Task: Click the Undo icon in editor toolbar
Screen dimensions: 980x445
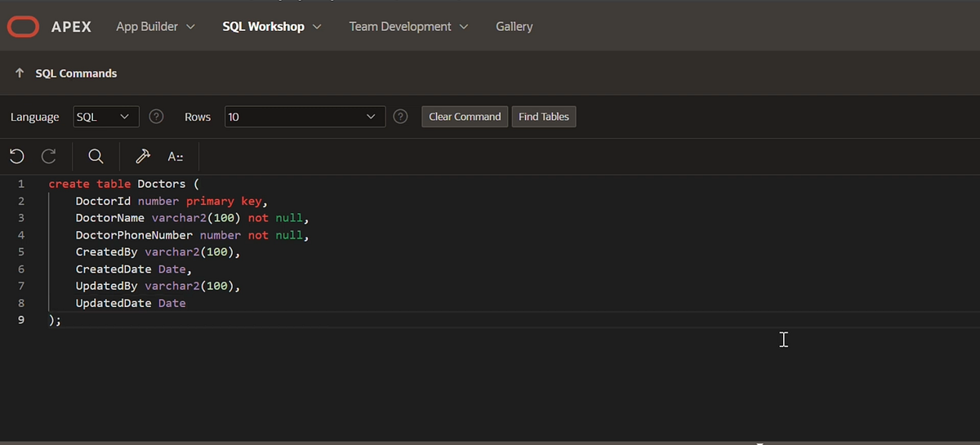Action: click(17, 156)
